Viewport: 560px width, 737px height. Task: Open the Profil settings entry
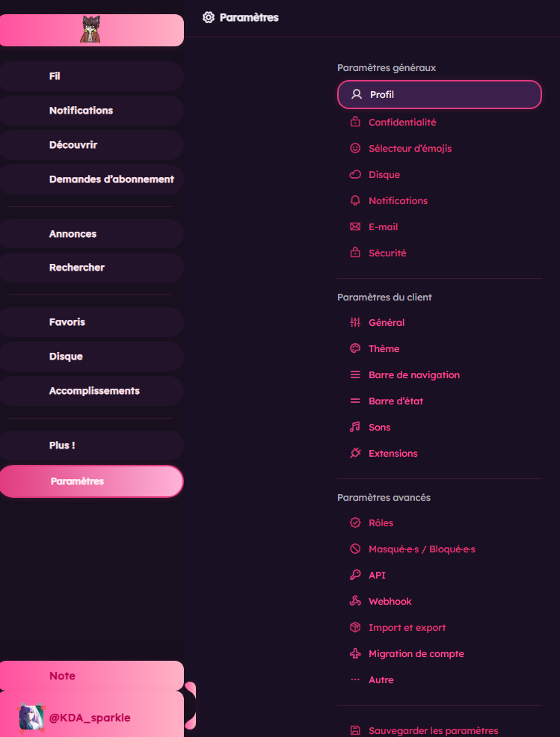439,94
